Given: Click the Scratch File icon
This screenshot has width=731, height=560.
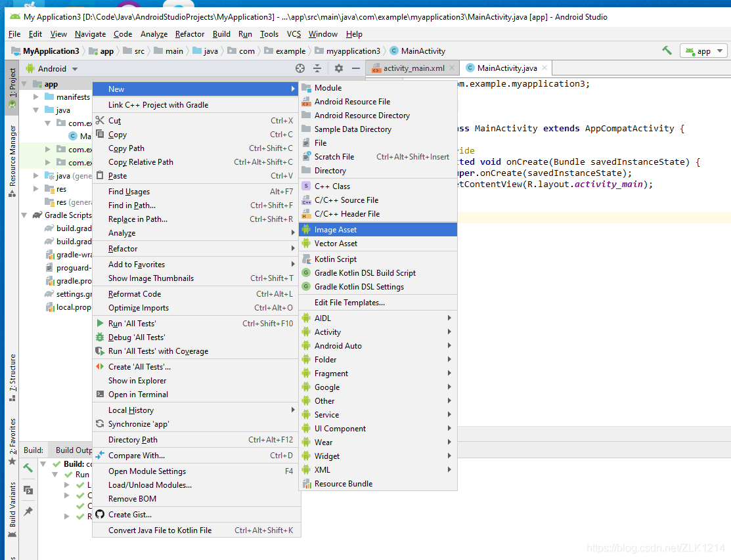Looking at the screenshot, I should (x=306, y=156).
